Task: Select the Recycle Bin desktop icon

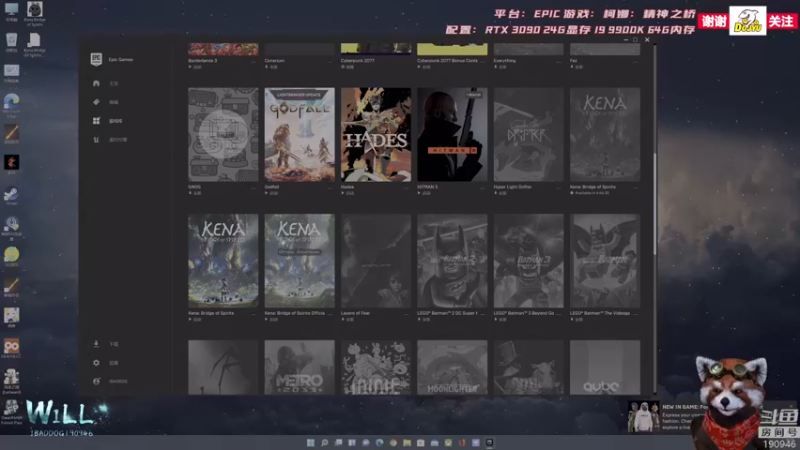Action: coord(11,42)
